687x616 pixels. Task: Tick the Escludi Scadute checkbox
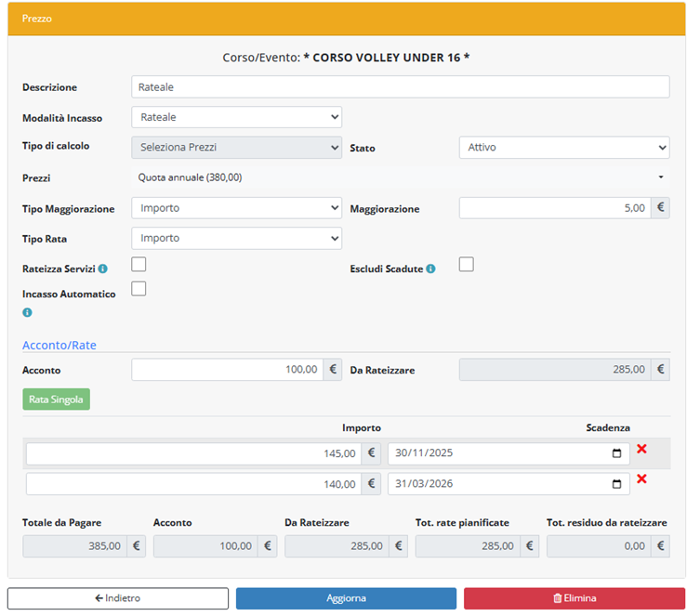467,265
